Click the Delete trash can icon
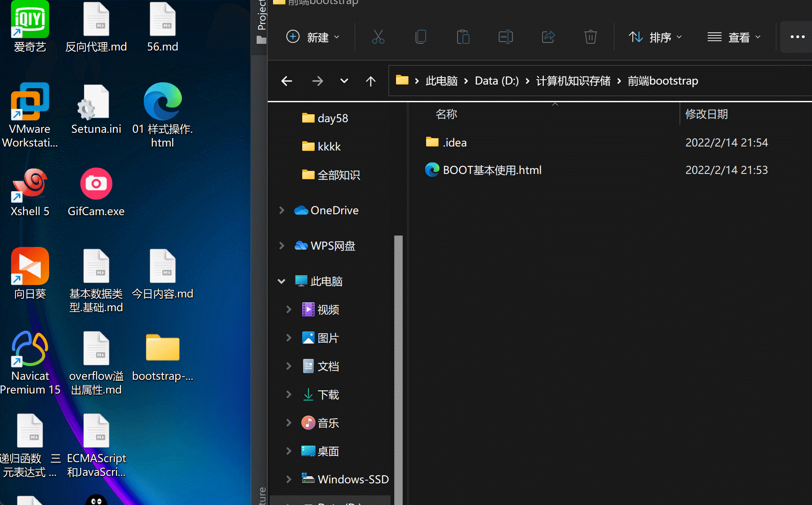 (590, 37)
